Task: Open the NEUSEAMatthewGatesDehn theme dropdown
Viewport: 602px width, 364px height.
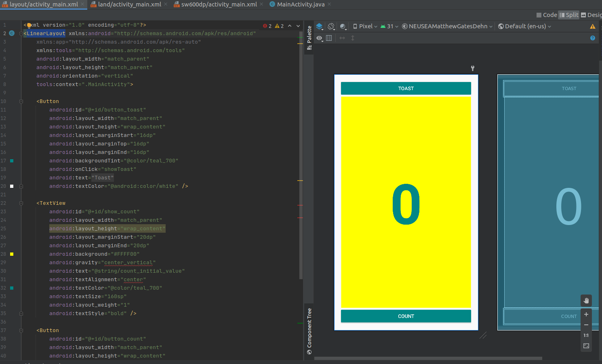Action: 448,26
